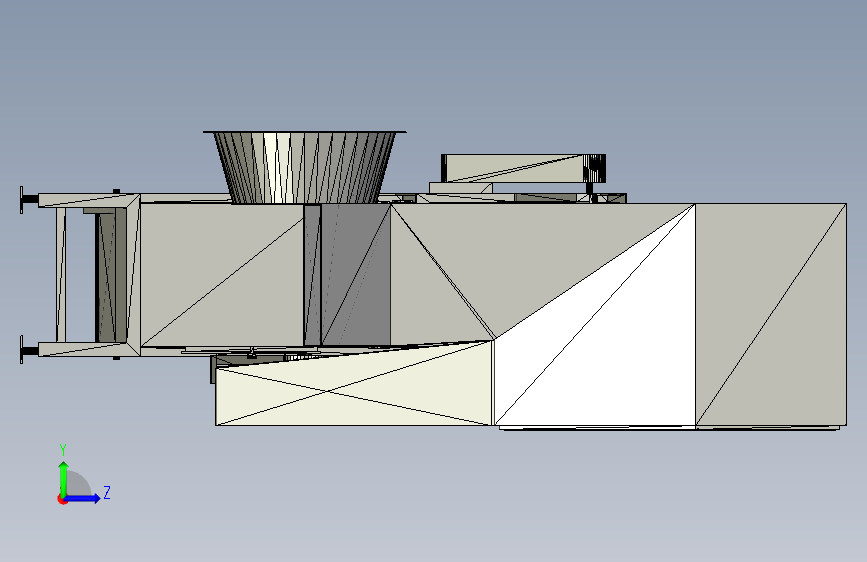Select the rightmost grey box panel of the model
The width and height of the screenshot is (867, 562).
click(x=771, y=315)
